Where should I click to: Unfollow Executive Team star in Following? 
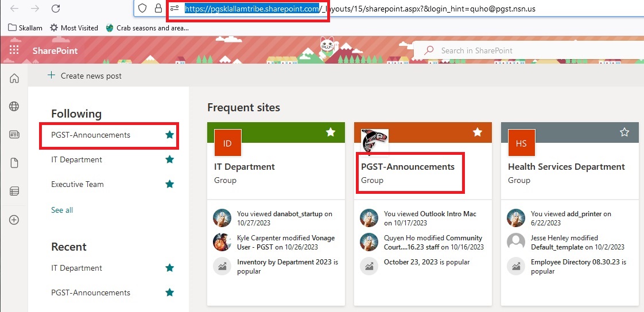point(169,184)
